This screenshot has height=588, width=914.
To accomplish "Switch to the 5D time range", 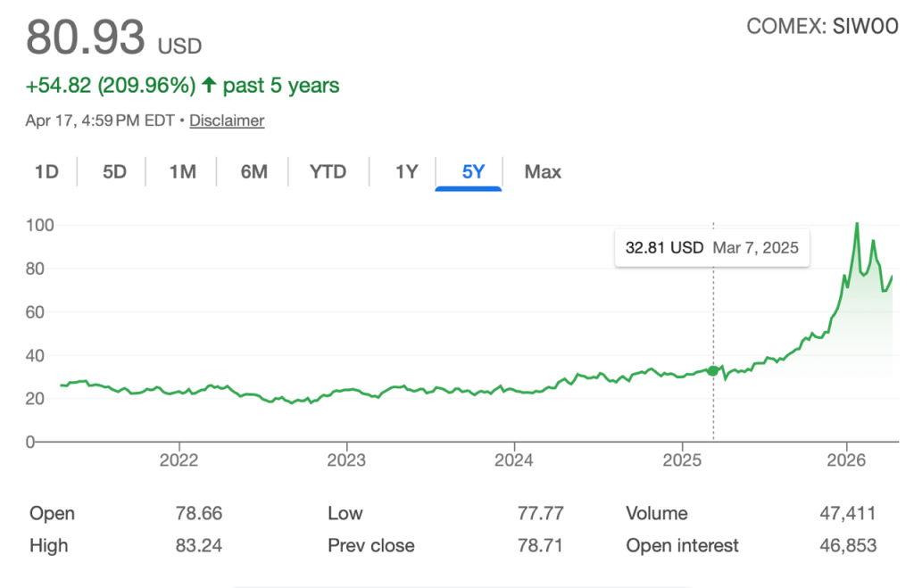I will tap(113, 171).
